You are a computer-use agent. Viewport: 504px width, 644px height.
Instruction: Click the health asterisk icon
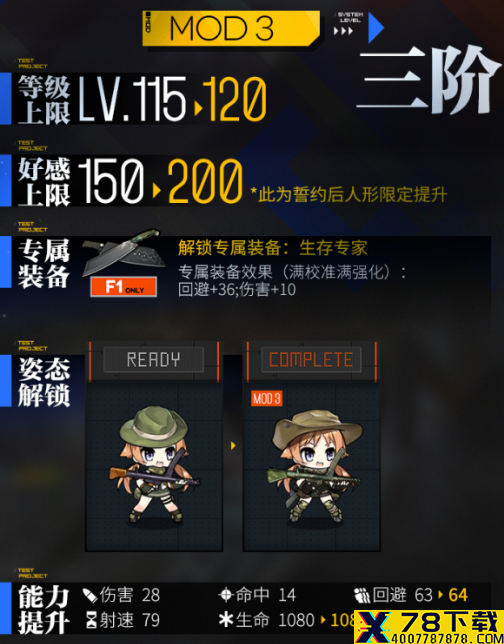226,619
